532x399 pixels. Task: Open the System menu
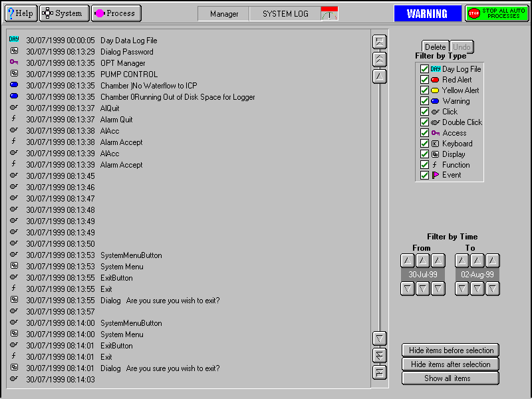coord(64,13)
